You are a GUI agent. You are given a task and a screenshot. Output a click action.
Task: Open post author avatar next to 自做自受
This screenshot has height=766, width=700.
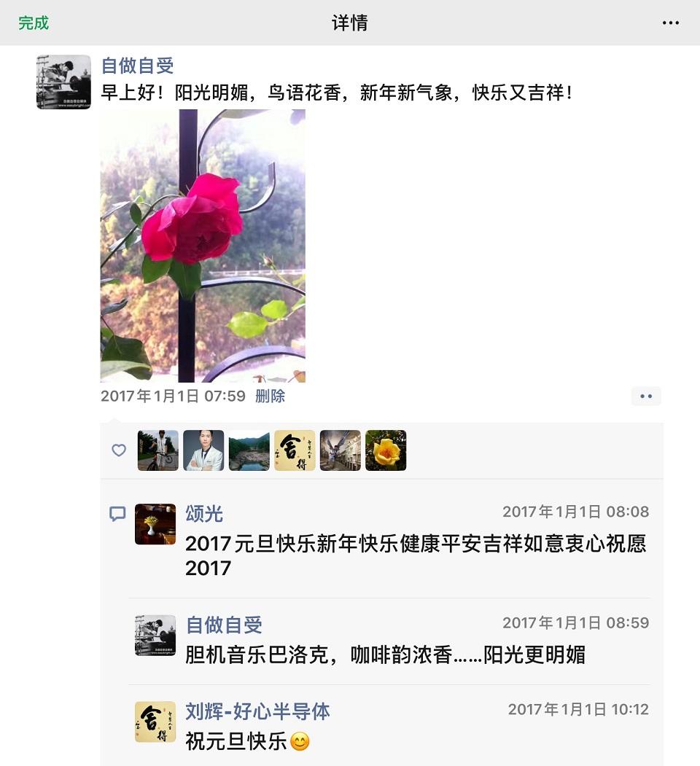point(63,82)
